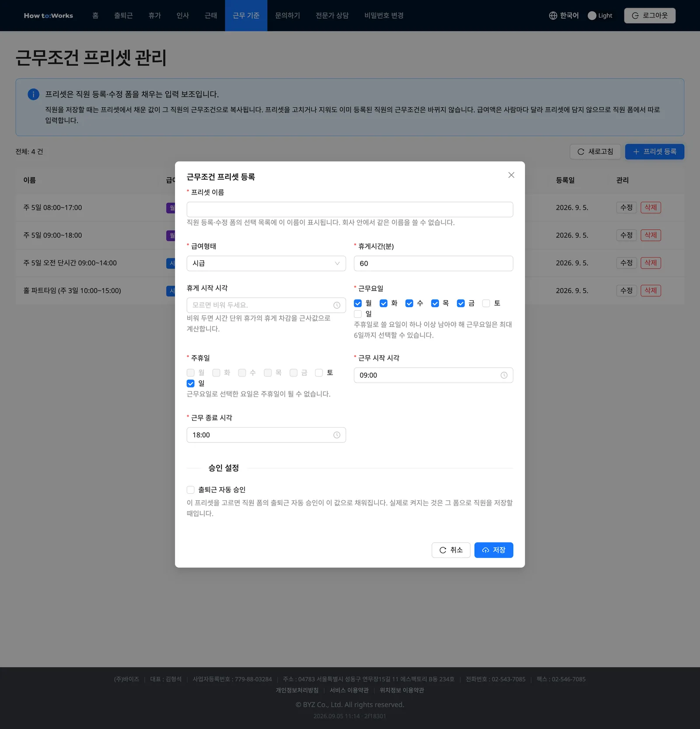Click the 프리셋 이름 input field
Viewport: 700px width, 729px height.
[350, 209]
